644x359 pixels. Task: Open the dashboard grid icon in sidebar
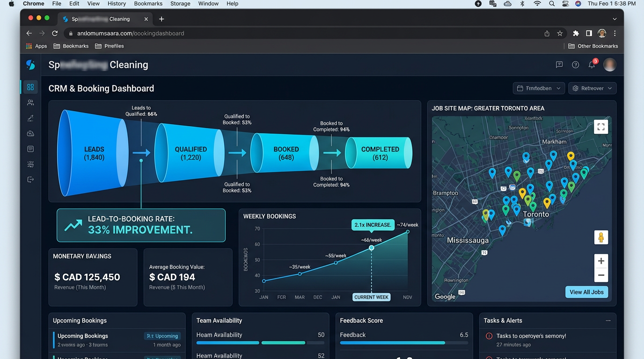tap(30, 87)
